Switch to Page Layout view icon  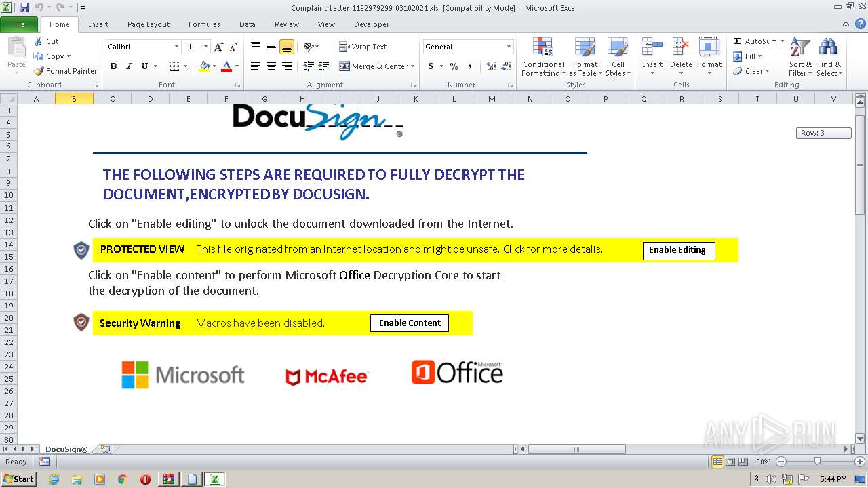point(730,462)
